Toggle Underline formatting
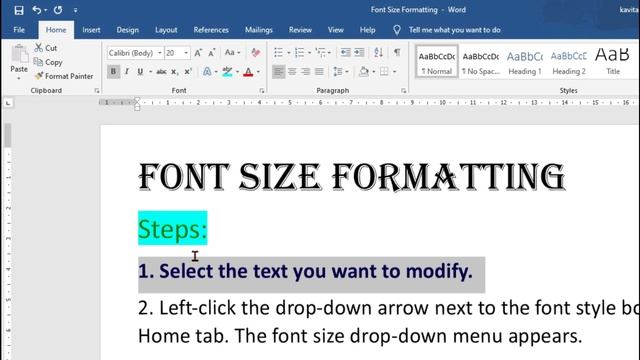 (140, 71)
